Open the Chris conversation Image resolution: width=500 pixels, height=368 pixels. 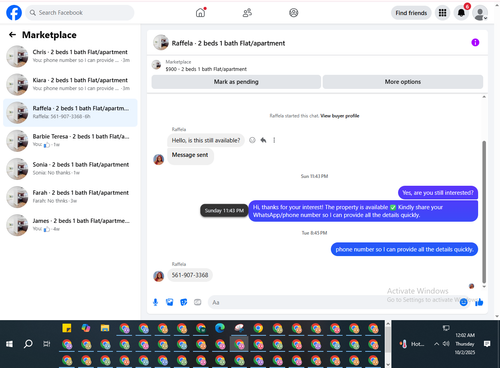[x=70, y=56]
